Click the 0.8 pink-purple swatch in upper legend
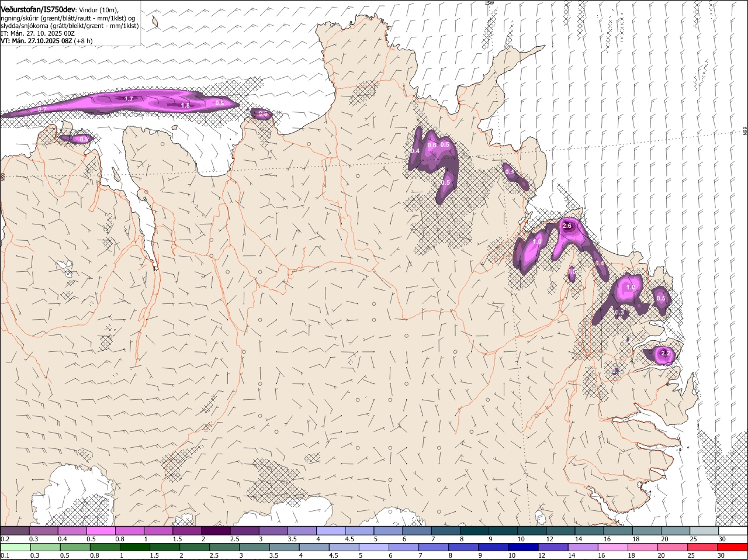748x560 pixels. pyautogui.click(x=129, y=531)
